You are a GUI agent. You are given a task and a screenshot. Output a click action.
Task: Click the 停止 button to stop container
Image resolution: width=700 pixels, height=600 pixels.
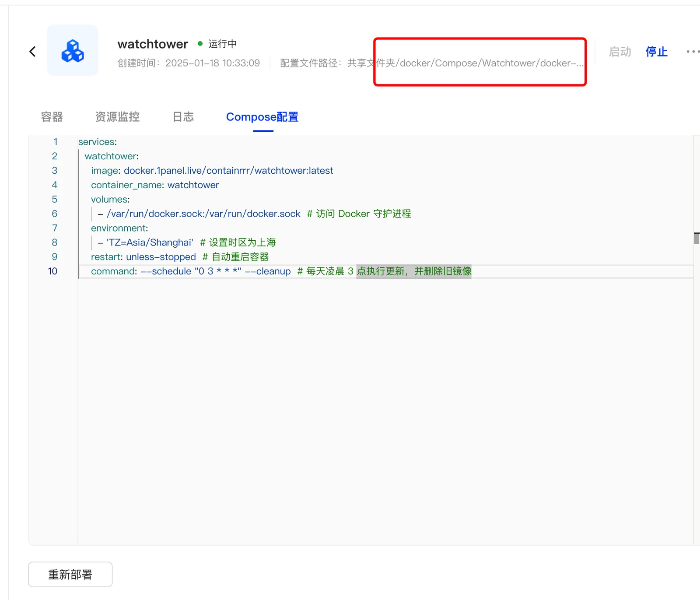656,52
